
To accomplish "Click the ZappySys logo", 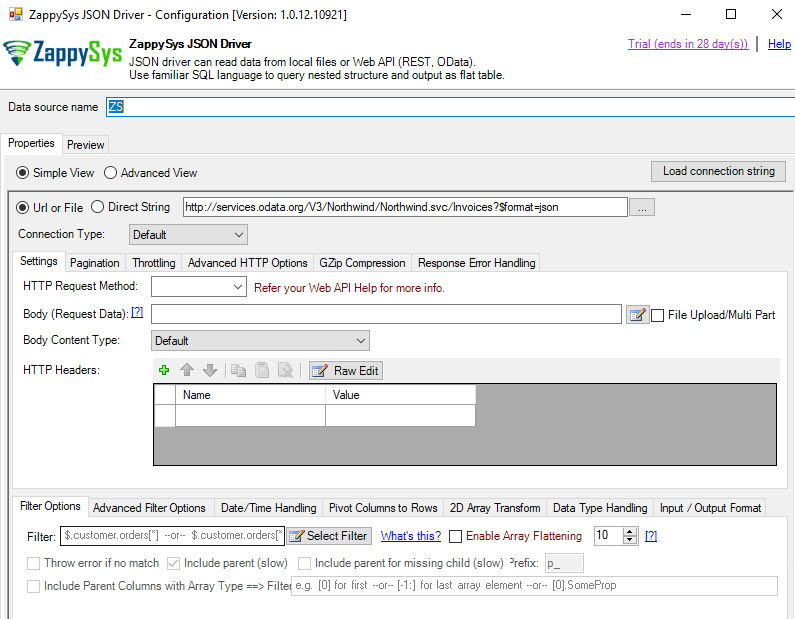I will (63, 53).
